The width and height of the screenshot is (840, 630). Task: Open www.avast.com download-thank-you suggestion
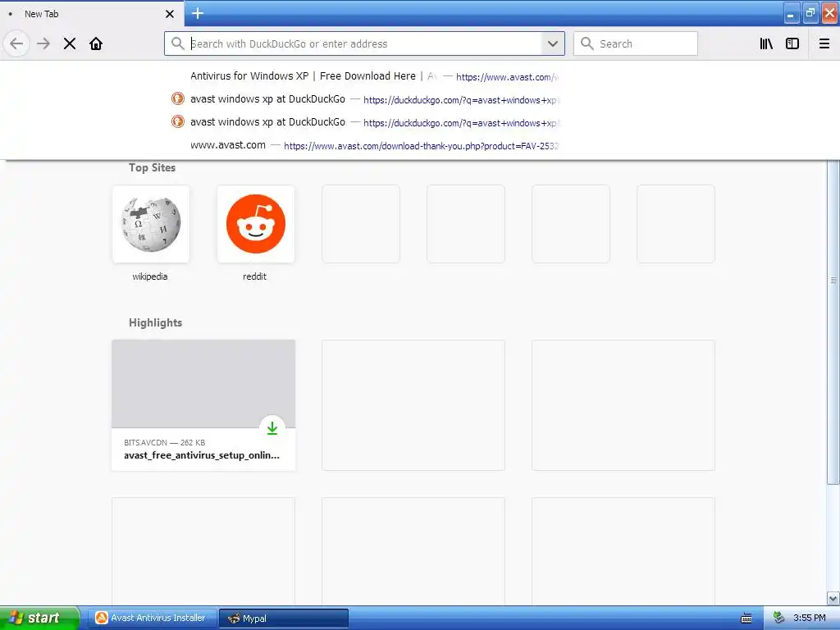364,145
